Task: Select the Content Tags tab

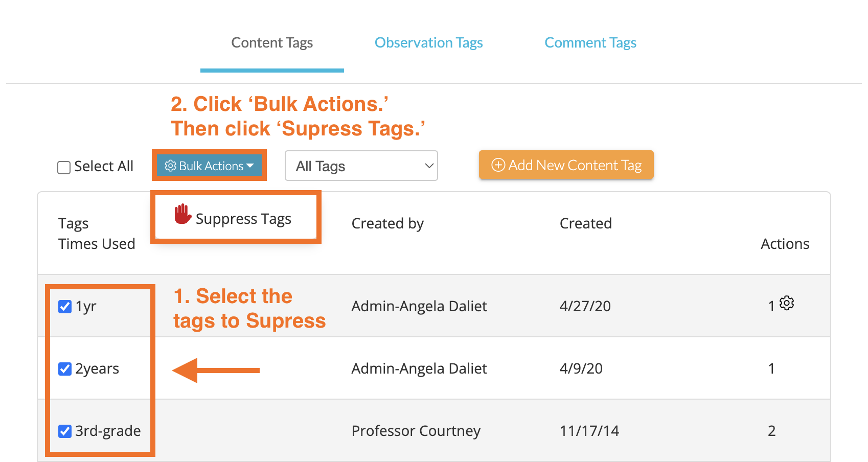Action: 272,42
